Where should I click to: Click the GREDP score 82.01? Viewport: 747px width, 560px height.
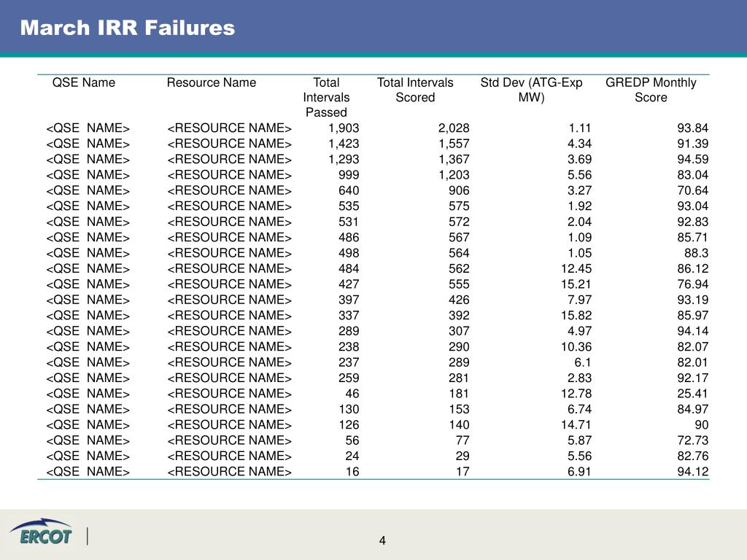693,362
